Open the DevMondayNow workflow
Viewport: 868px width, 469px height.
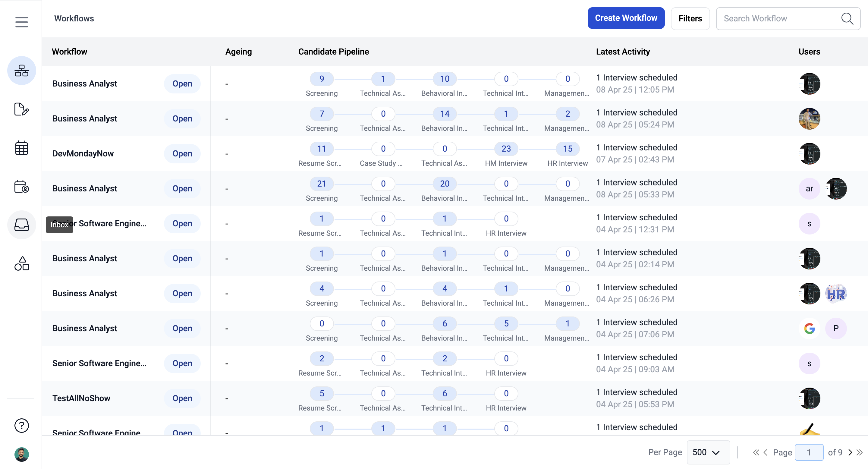(x=83, y=154)
